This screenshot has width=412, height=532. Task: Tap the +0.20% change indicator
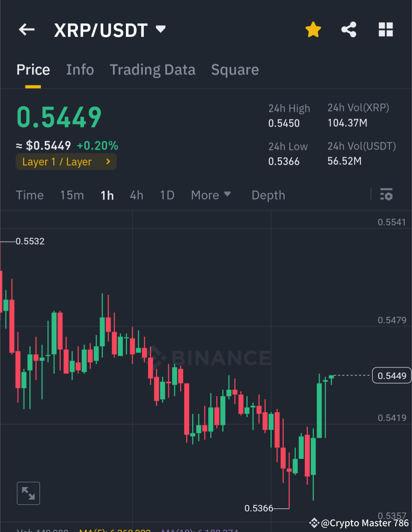coord(97,145)
